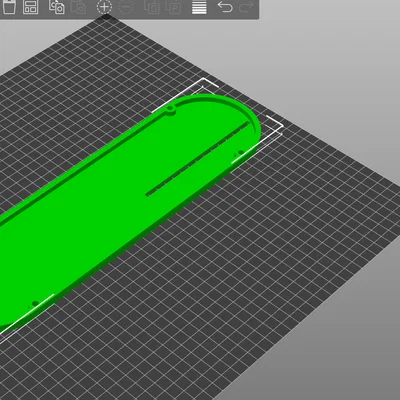400x400 pixels.
Task: Click the Arrange objects icon
Action: tap(30, 7)
